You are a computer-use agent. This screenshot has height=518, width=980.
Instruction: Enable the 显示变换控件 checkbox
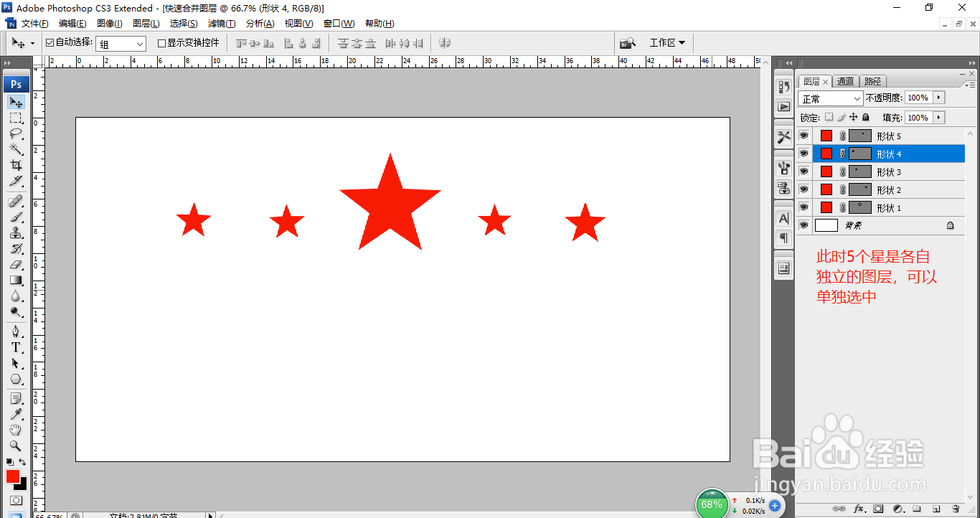(161, 43)
